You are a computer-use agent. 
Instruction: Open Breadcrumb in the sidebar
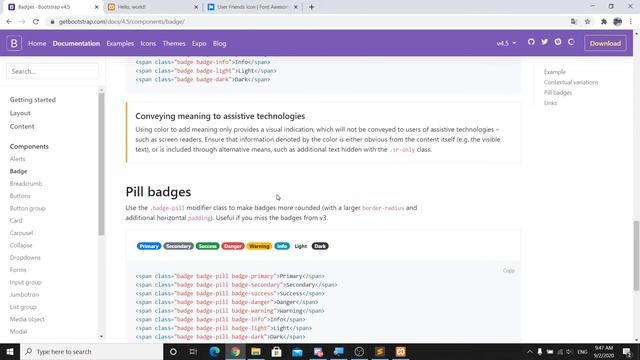pos(26,184)
